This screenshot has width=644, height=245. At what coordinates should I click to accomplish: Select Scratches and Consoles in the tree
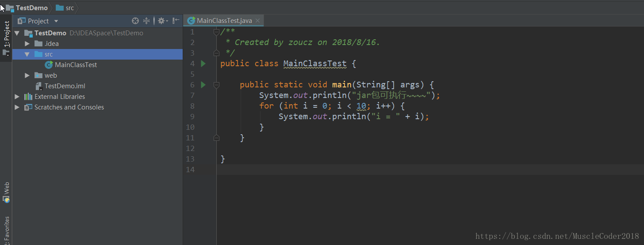(x=69, y=107)
